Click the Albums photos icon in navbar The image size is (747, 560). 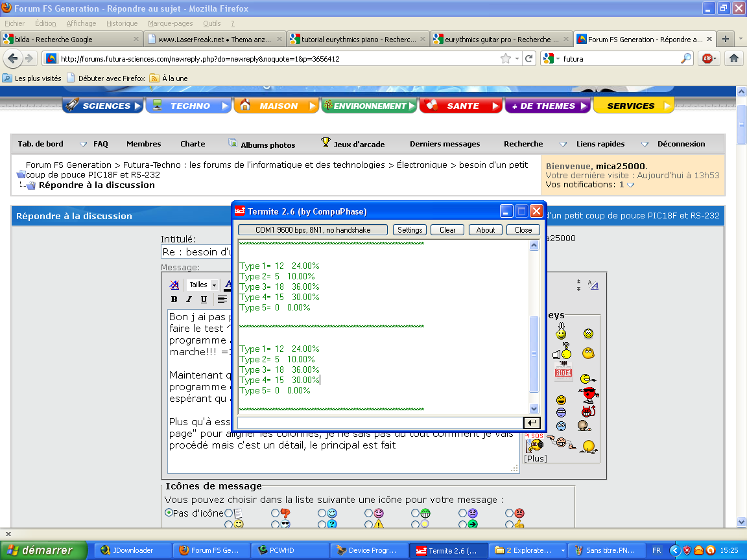click(x=233, y=143)
